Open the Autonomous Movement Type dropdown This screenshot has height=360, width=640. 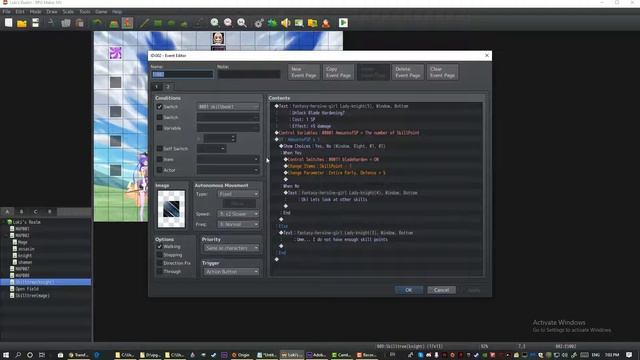point(238,194)
